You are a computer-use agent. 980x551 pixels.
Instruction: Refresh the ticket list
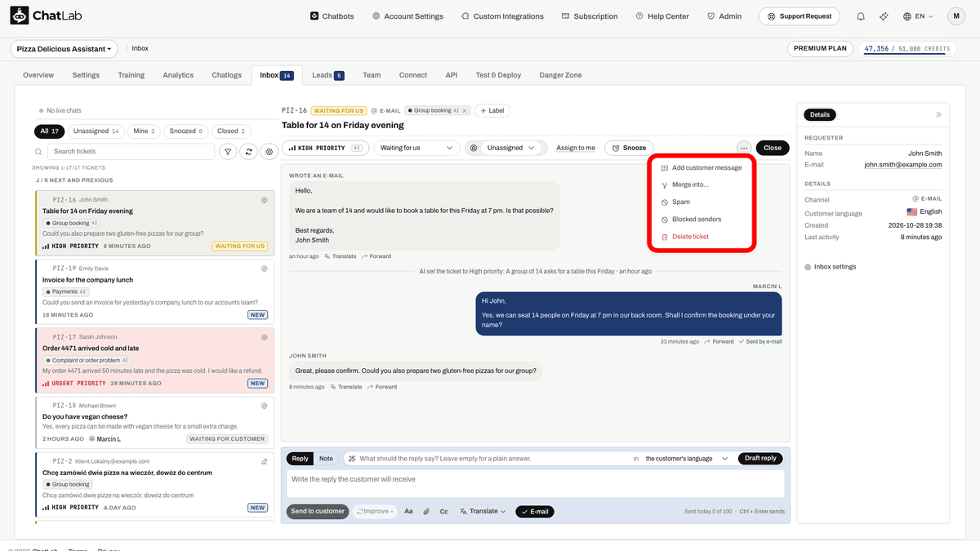[248, 151]
